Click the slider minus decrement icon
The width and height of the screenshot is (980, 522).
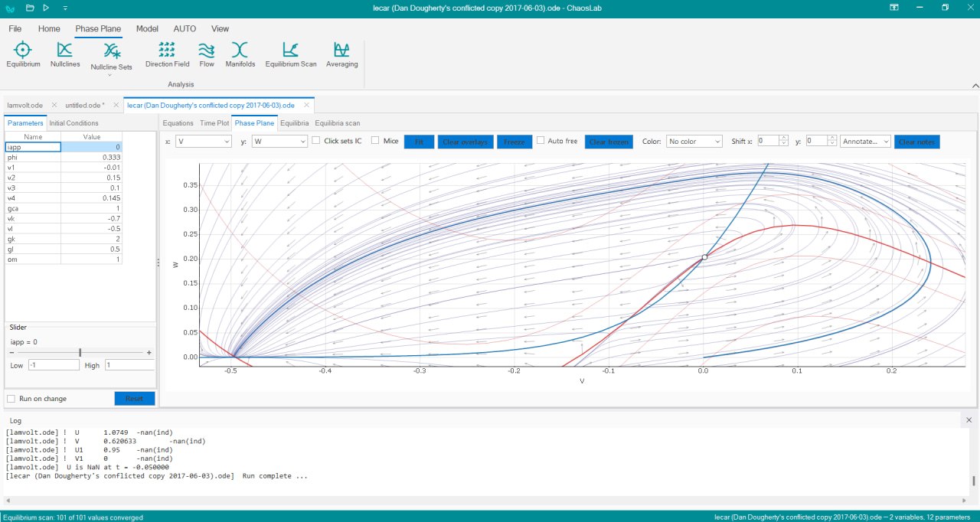[11, 353]
